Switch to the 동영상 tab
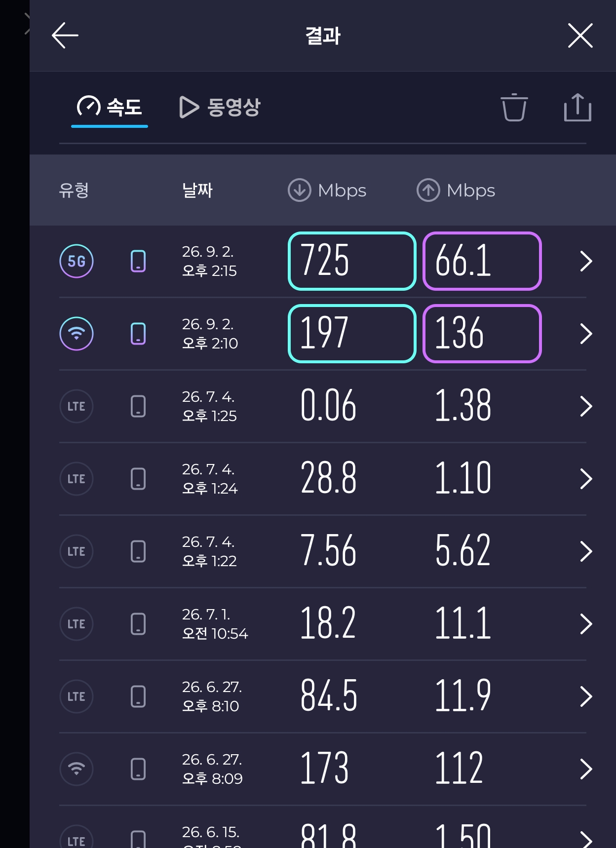 click(x=220, y=107)
